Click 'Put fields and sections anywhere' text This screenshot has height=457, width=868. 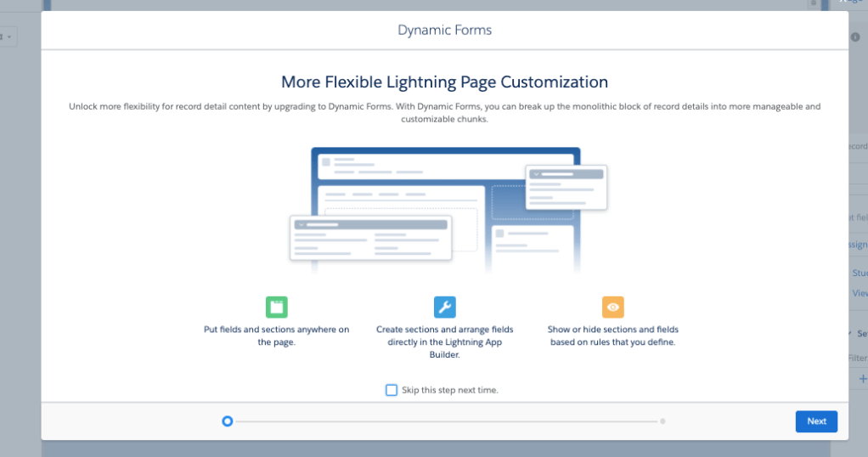pos(276,336)
